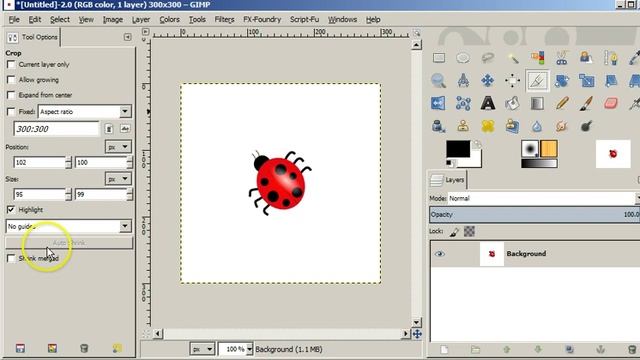The width and height of the screenshot is (640, 360).
Task: Select the Paths tool
Action: [x=611, y=58]
